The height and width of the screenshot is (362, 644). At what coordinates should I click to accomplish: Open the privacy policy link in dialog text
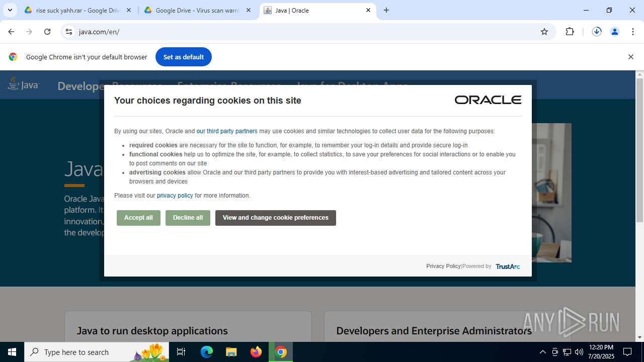pyautogui.click(x=175, y=196)
